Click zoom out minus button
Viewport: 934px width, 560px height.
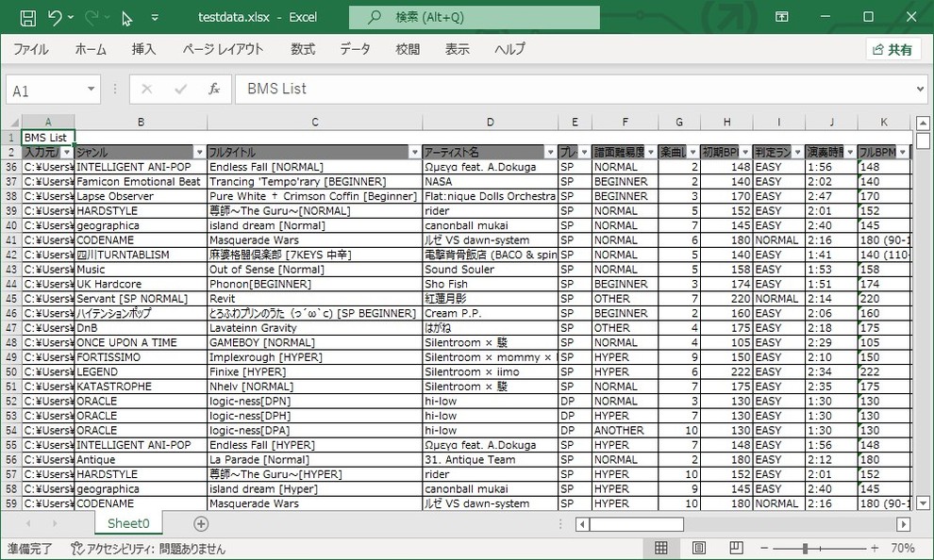[763, 548]
